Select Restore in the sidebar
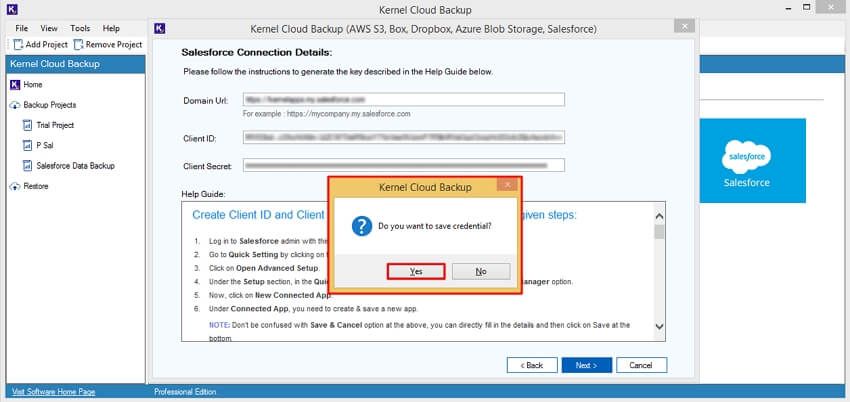 (36, 186)
